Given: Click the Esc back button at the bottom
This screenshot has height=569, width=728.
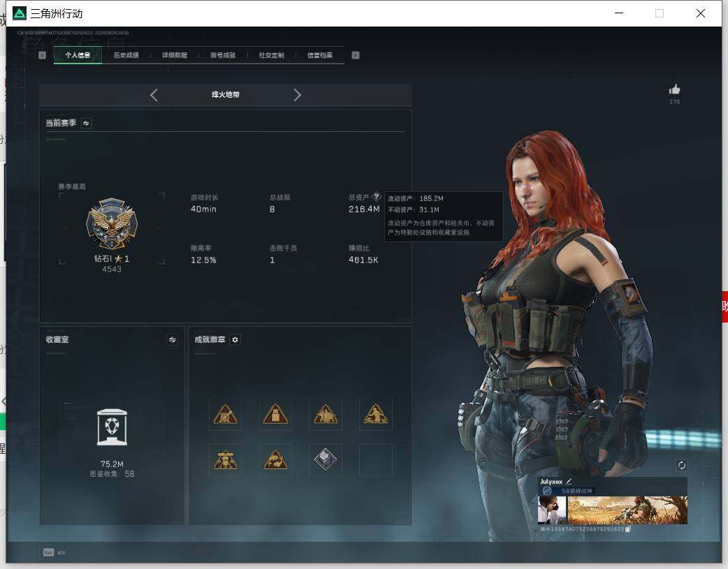Looking at the screenshot, I should tap(54, 552).
